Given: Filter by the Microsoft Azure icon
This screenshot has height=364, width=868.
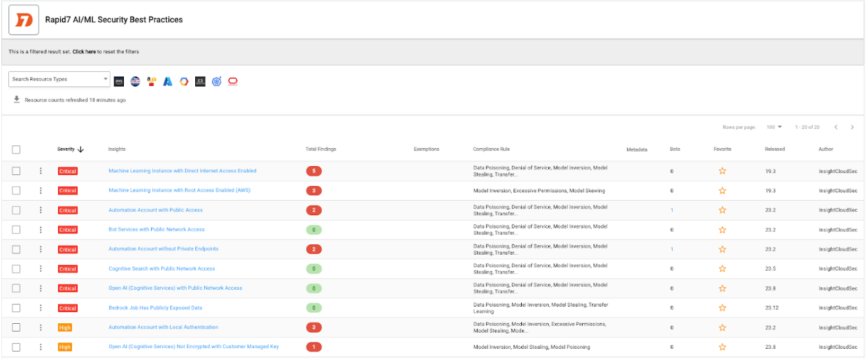Looking at the screenshot, I should point(168,82).
